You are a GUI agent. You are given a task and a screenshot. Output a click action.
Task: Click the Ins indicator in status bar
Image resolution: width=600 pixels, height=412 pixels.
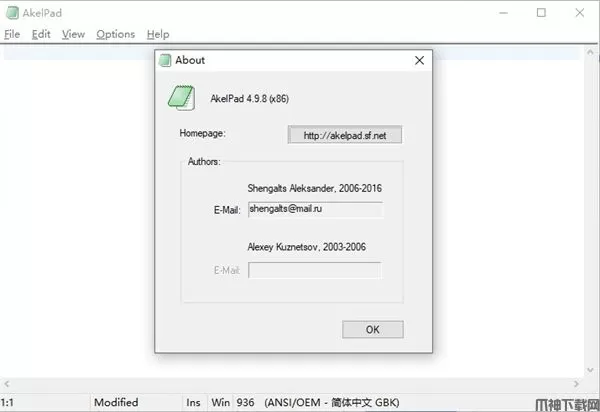tap(193, 402)
